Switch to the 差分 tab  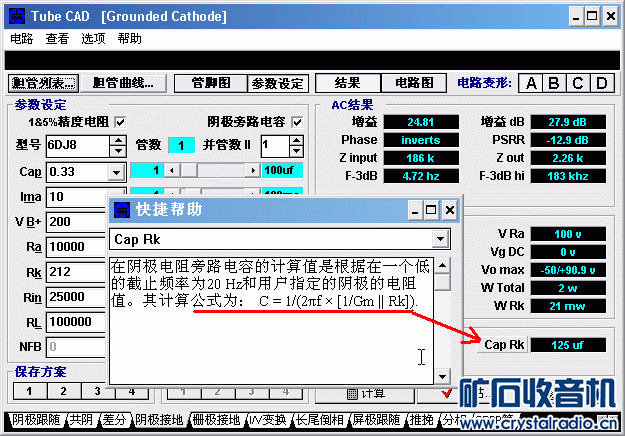[114, 420]
